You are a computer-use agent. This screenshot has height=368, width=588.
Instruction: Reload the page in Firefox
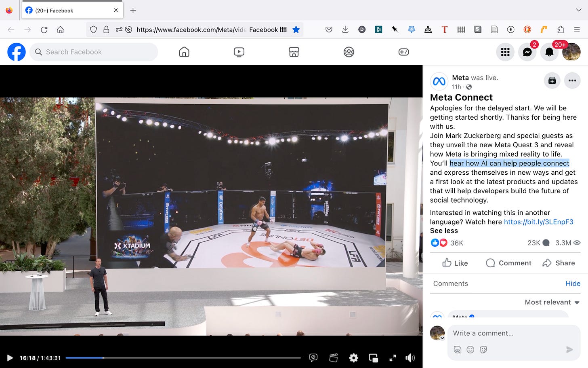pos(44,30)
